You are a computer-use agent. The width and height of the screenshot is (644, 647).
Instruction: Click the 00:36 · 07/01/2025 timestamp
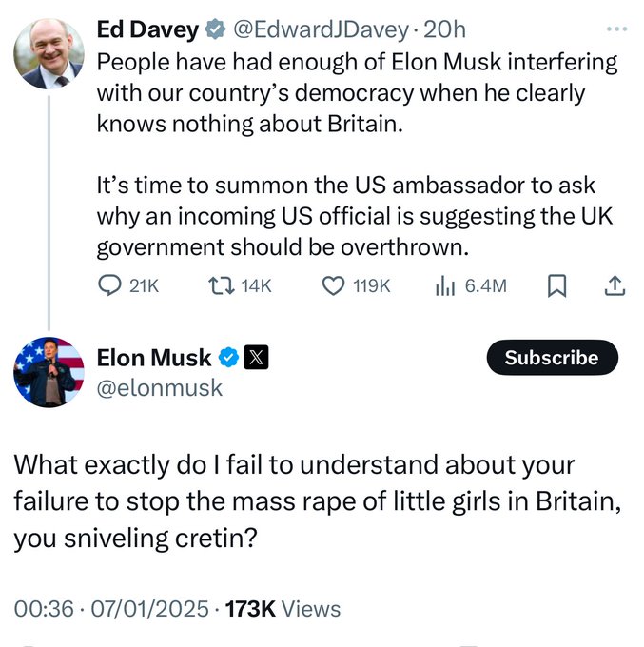tap(112, 607)
